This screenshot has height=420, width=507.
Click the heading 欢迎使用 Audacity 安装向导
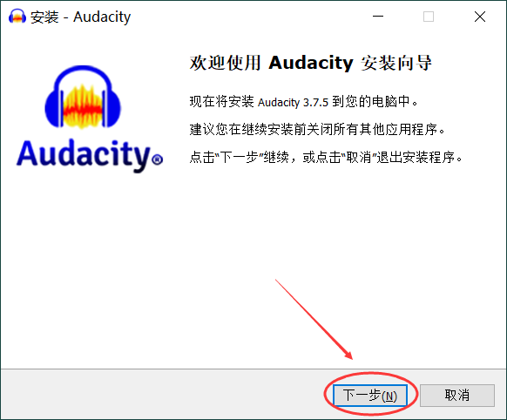pyautogui.click(x=310, y=63)
